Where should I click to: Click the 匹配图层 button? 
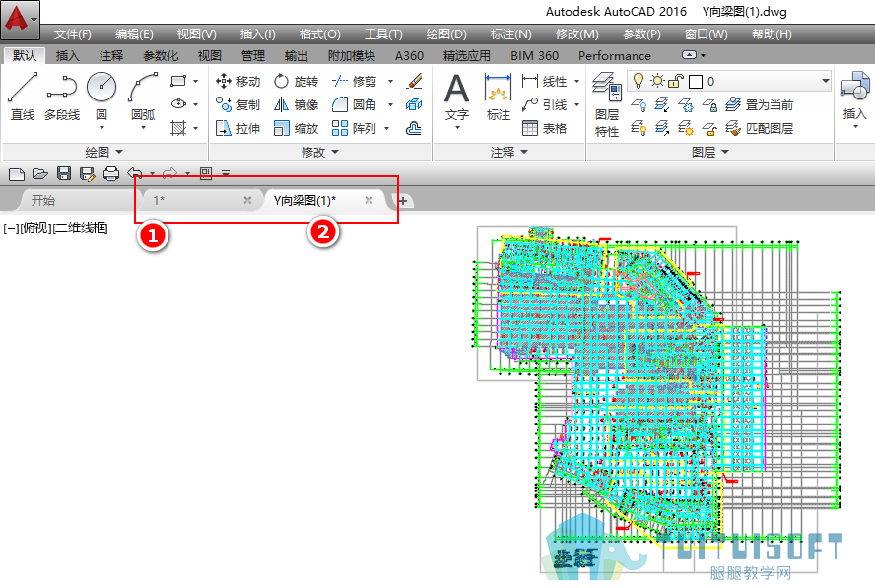click(759, 129)
